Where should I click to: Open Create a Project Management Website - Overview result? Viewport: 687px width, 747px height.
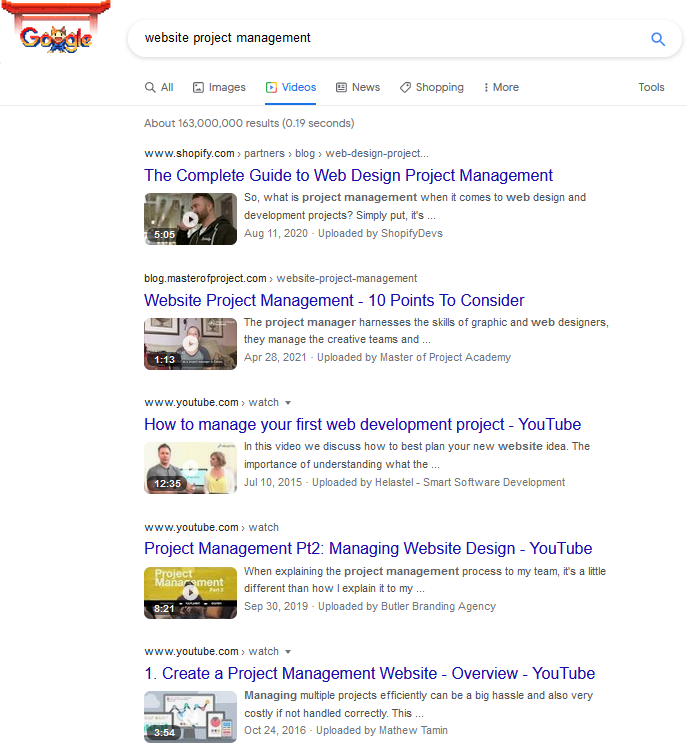(x=370, y=673)
